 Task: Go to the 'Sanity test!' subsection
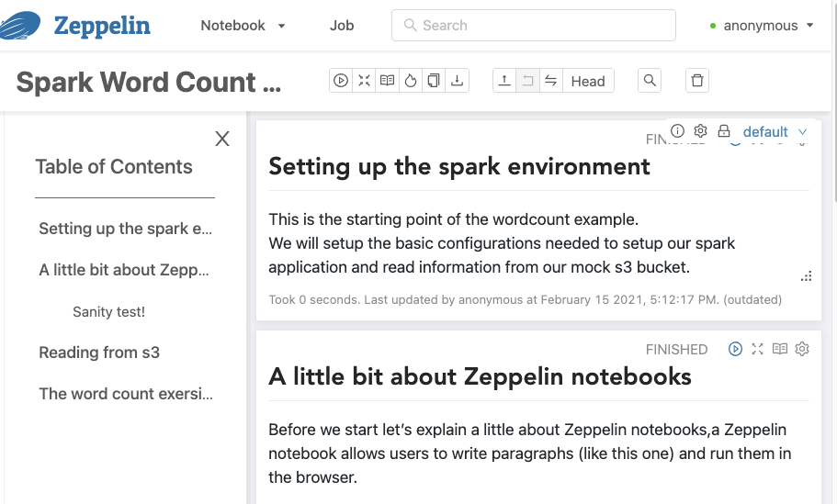click(x=109, y=311)
